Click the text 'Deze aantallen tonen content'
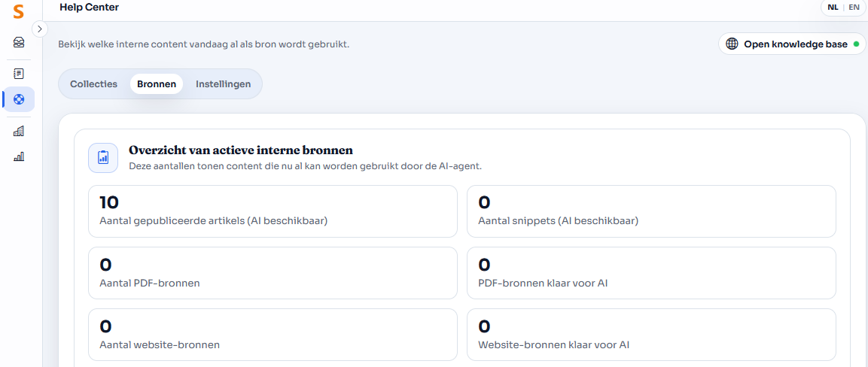Viewport: 868px width, 367px height. 305,165
